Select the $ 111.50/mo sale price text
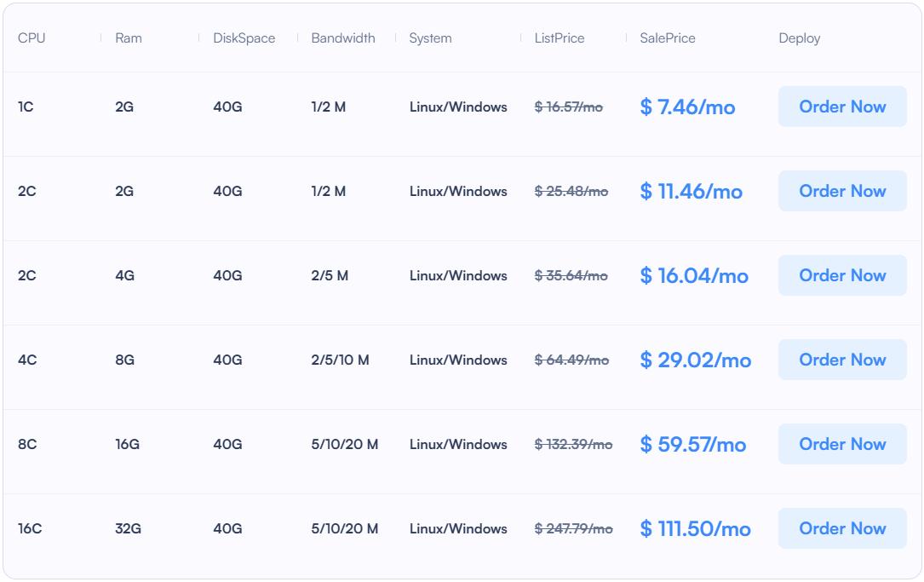924x582 pixels. (695, 529)
